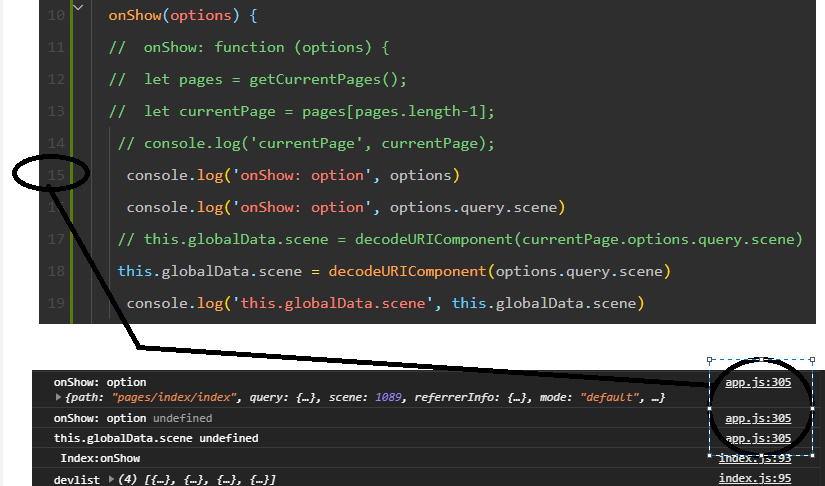Click "currentPage" string in commented line 14

pyautogui.click(x=307, y=143)
